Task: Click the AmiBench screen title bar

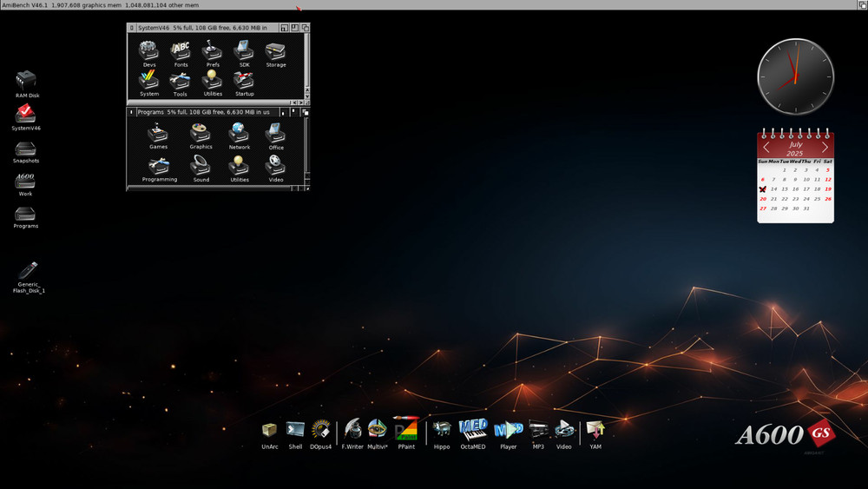Action: [x=434, y=5]
